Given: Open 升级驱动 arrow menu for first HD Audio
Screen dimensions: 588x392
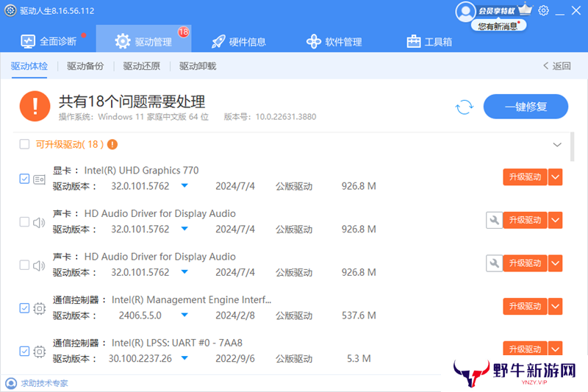Looking at the screenshot, I should tap(556, 220).
